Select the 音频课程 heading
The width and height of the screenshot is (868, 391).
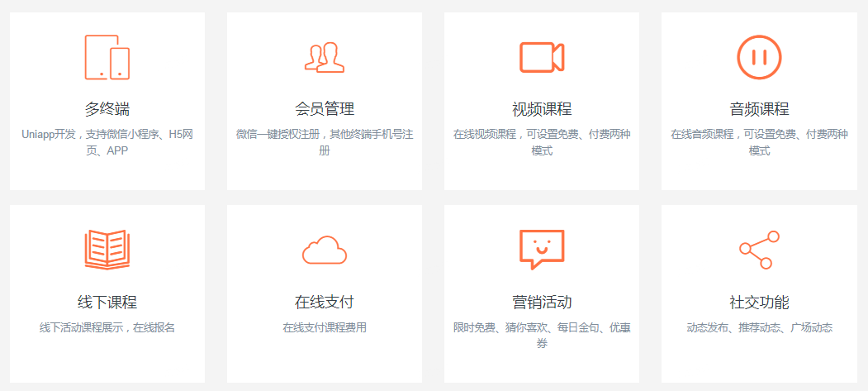[759, 109]
